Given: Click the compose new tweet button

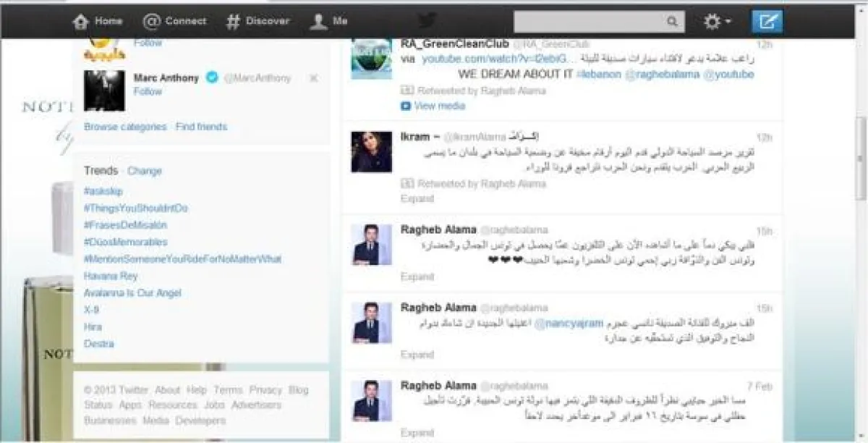Looking at the screenshot, I should tap(767, 22).
